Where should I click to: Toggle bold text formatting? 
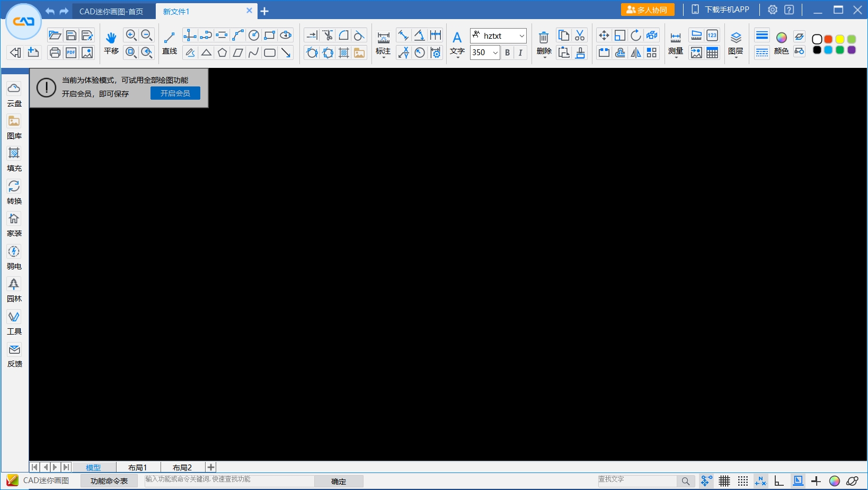pyautogui.click(x=507, y=52)
